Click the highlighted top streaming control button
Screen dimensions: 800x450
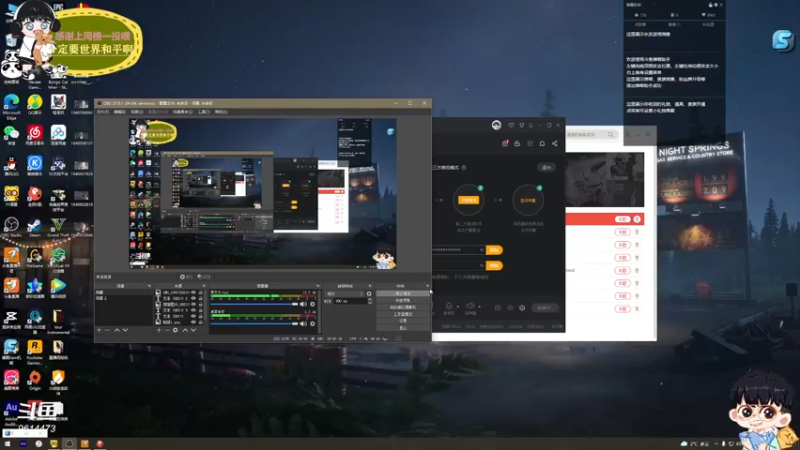pos(403,293)
